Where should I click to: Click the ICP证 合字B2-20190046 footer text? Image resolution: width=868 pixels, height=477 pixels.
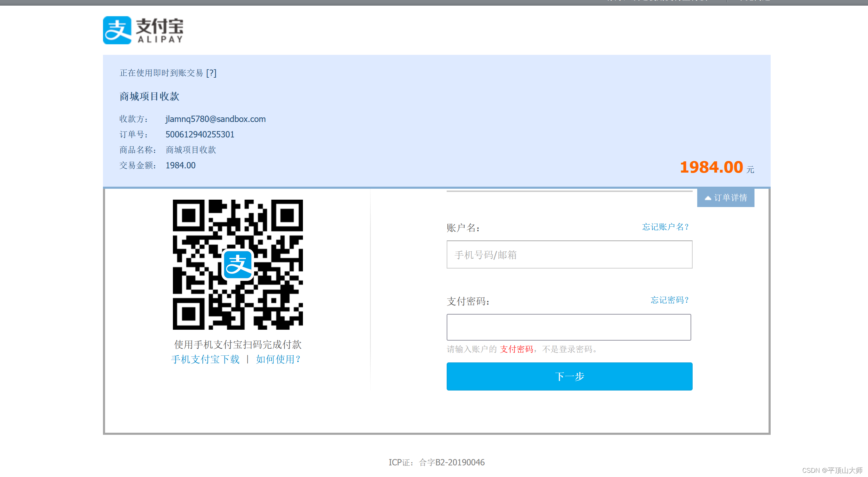(436, 462)
